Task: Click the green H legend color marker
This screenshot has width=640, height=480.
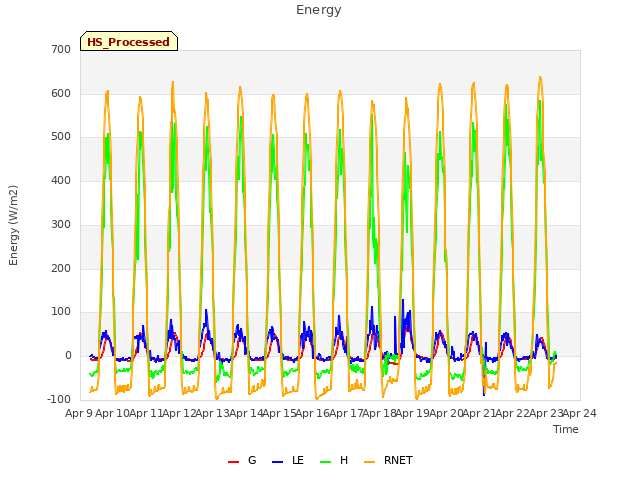Action: tap(325, 462)
